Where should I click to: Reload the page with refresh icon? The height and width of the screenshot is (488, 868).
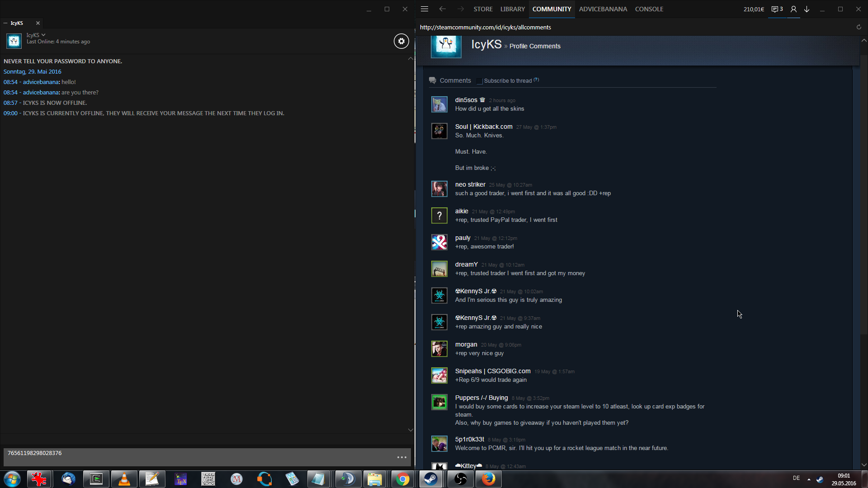(859, 27)
